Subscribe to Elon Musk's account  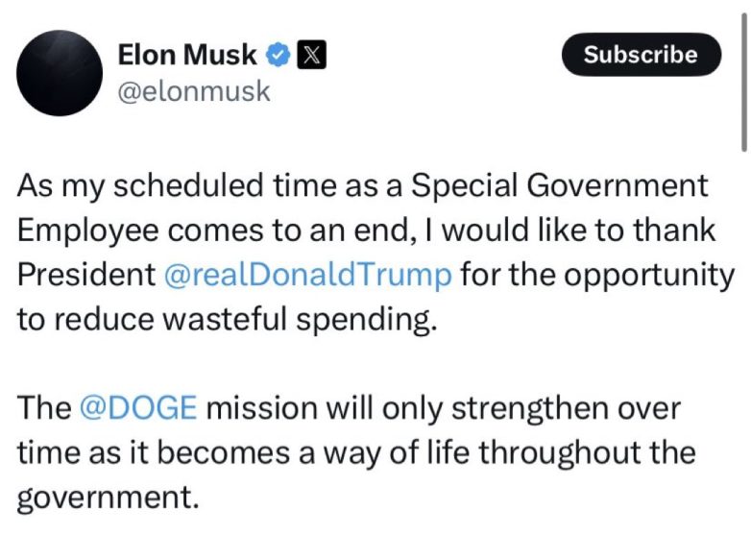642,55
